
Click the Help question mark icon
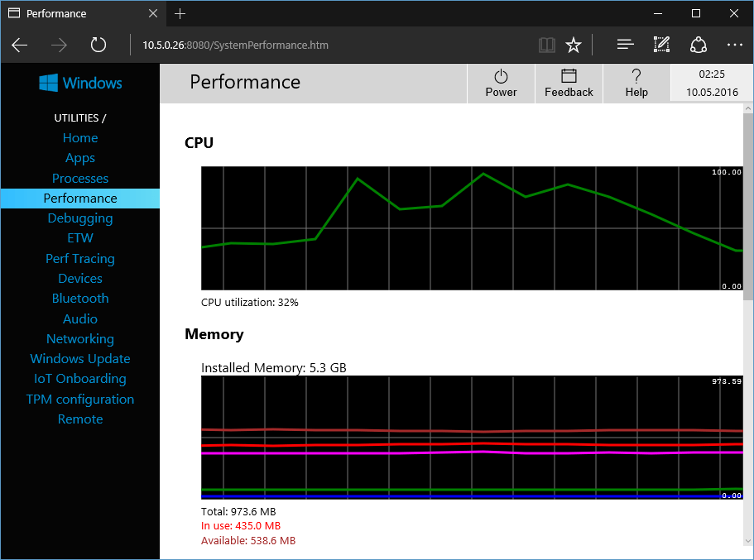[x=636, y=76]
